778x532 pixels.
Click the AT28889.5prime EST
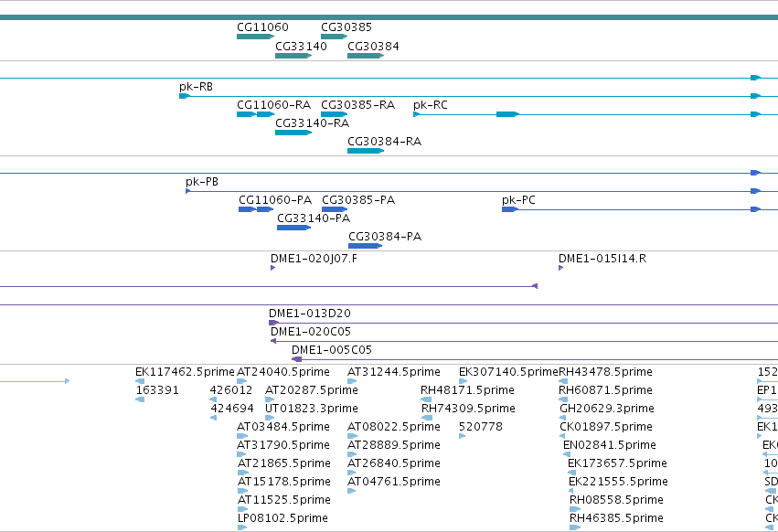tap(352, 454)
